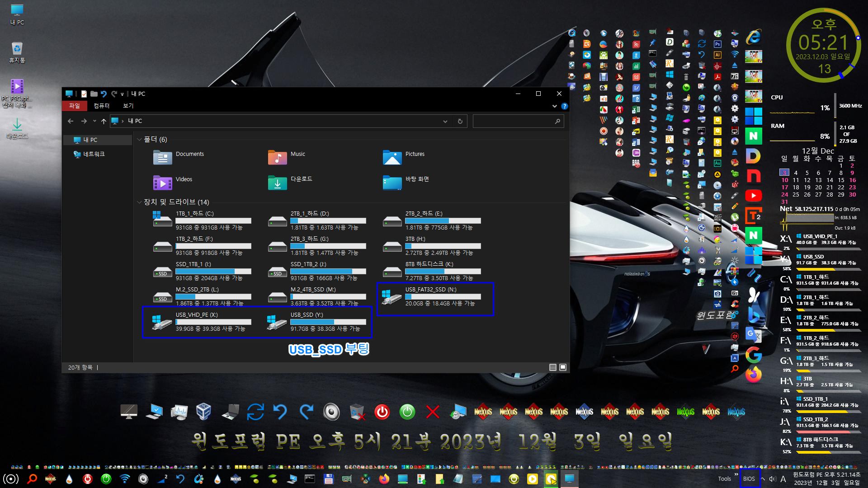
Task: Select drive M.2_4TB_SSD (M:)
Action: click(316, 296)
